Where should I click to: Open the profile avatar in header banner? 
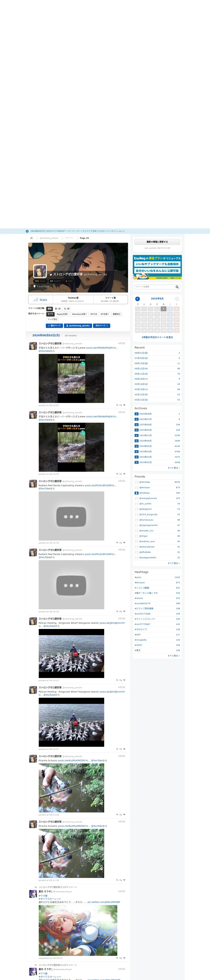point(40,271)
